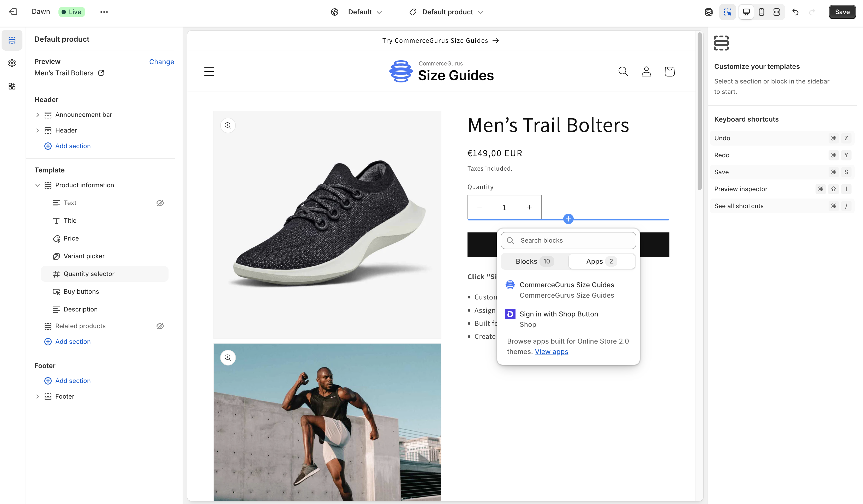The height and width of the screenshot is (504, 863).
Task: Click the Search blocks input field
Action: coord(568,240)
